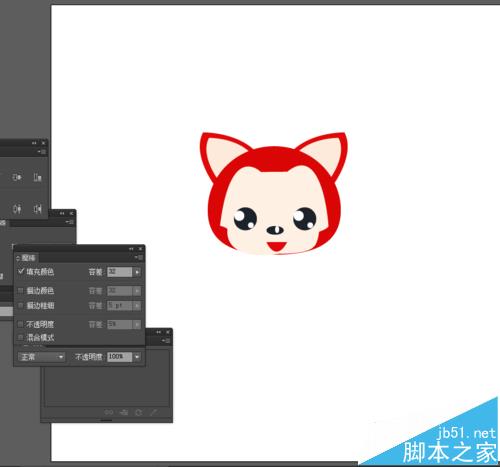Expand the 描边粗细 tolerance value arrow
The height and width of the screenshot is (467, 500).
(137, 306)
